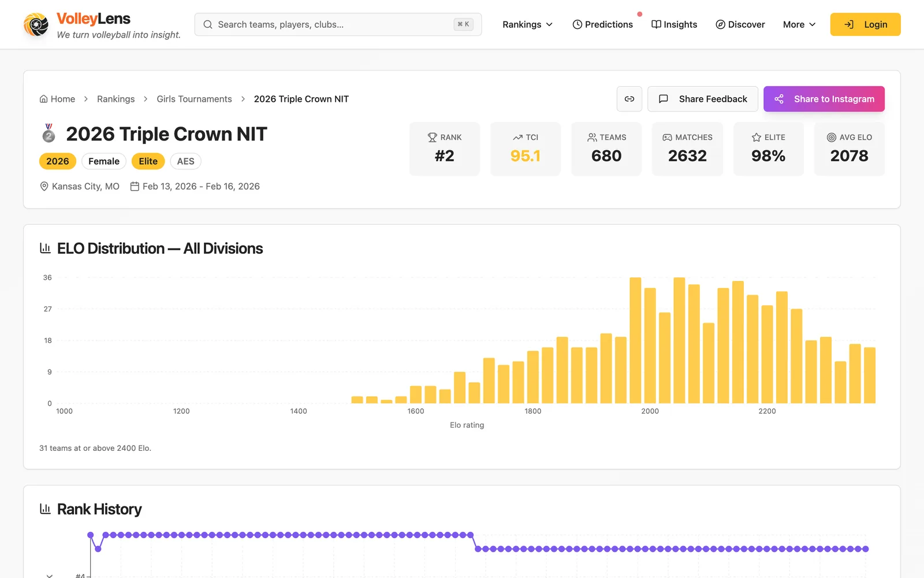Return Home via breadcrumb link
Screen dimensions: 924x578
click(x=57, y=99)
